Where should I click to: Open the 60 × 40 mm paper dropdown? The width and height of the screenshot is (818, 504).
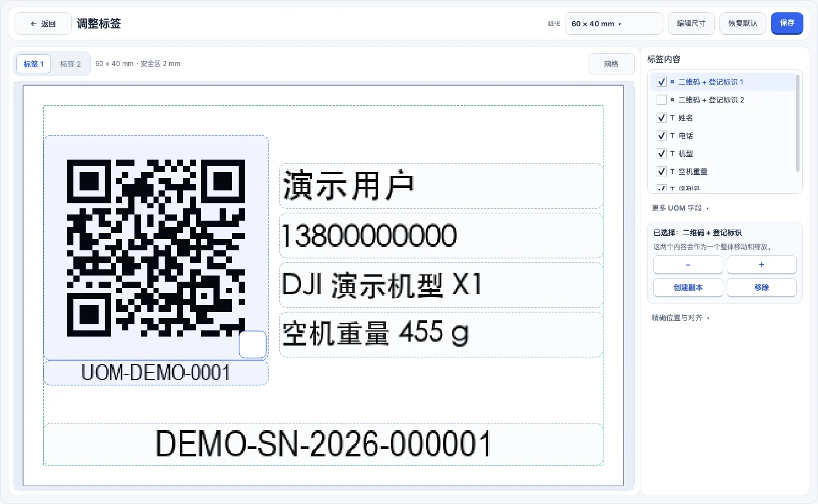tap(613, 24)
